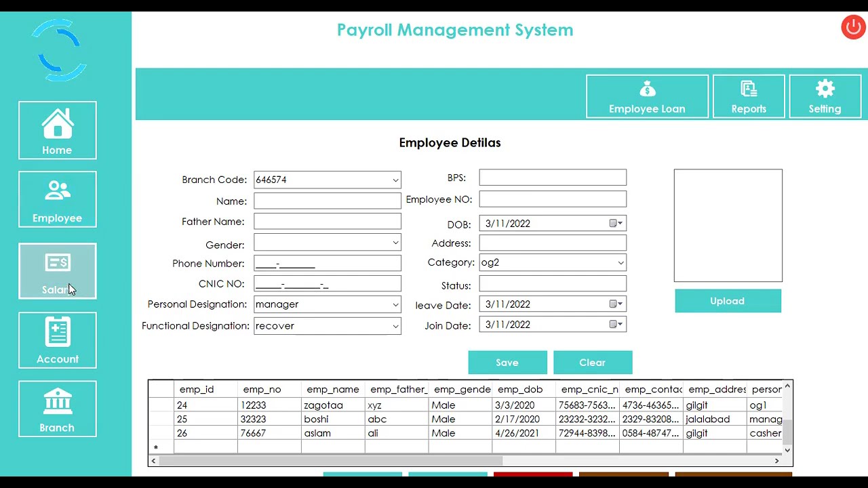Open the Home page from sidebar

click(58, 130)
